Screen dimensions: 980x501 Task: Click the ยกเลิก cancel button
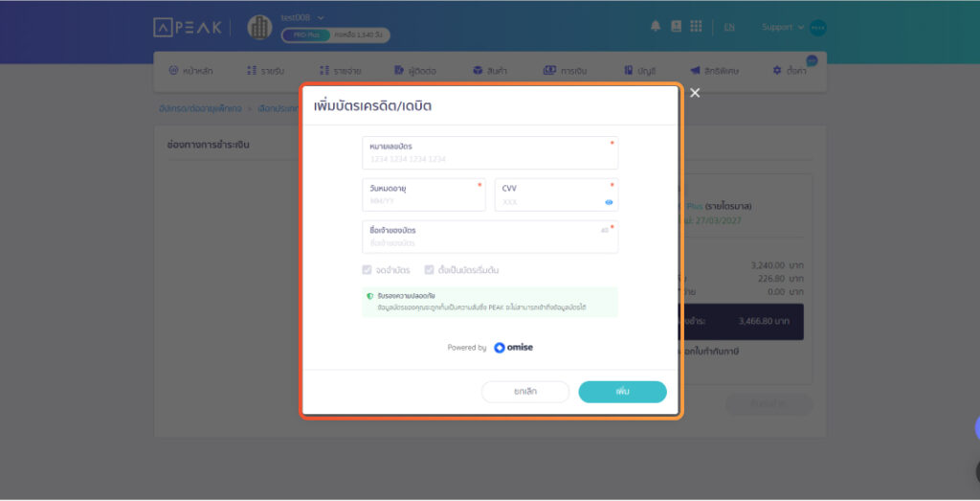pyautogui.click(x=524, y=392)
